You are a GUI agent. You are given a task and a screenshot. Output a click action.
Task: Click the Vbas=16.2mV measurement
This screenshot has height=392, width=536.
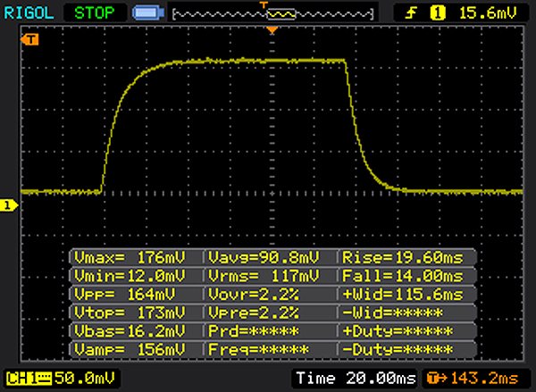tap(130, 330)
